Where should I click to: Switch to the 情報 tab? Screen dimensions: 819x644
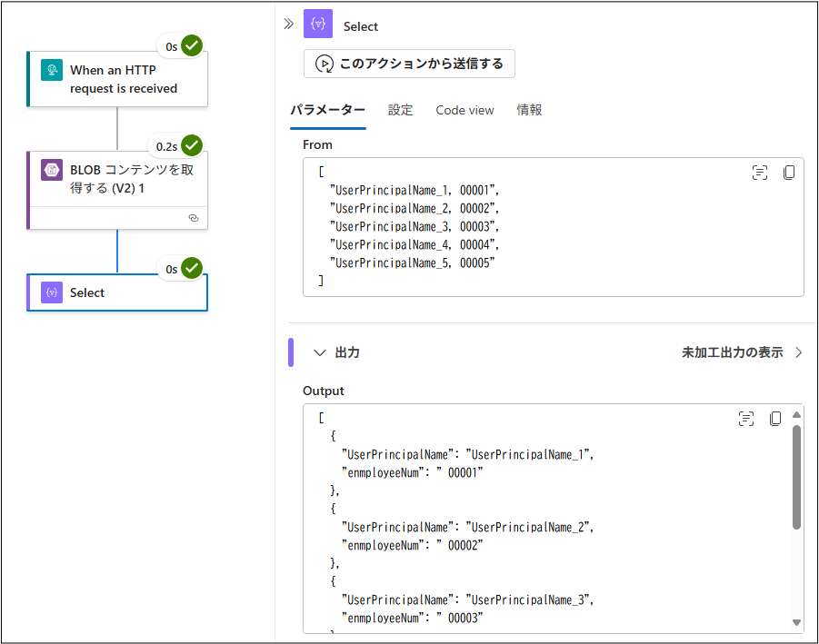(529, 110)
